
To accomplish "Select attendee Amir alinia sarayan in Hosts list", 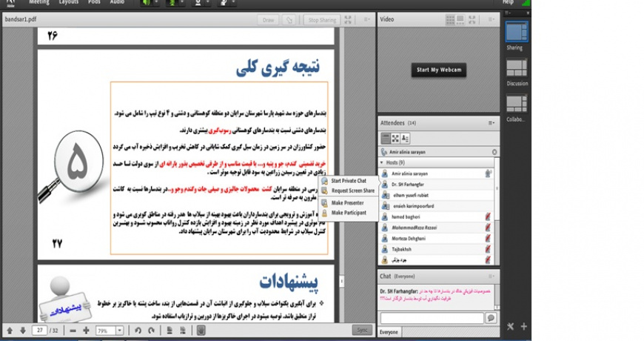I will 437,173.
